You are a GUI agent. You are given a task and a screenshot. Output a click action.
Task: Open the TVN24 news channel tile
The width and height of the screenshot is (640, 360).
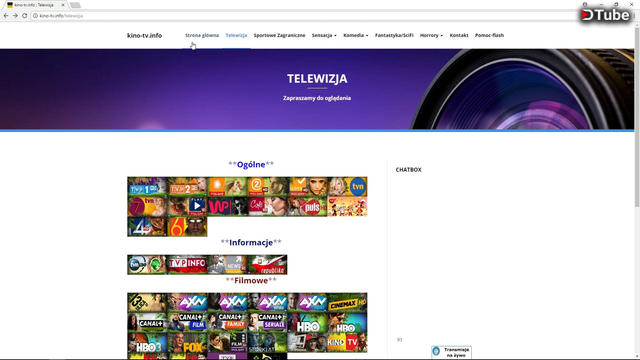(x=147, y=264)
